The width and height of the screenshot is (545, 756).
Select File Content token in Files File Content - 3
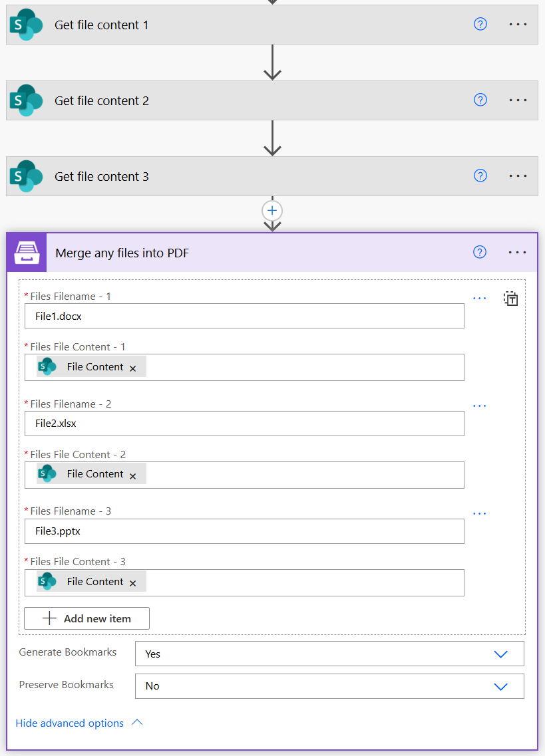tap(91, 582)
